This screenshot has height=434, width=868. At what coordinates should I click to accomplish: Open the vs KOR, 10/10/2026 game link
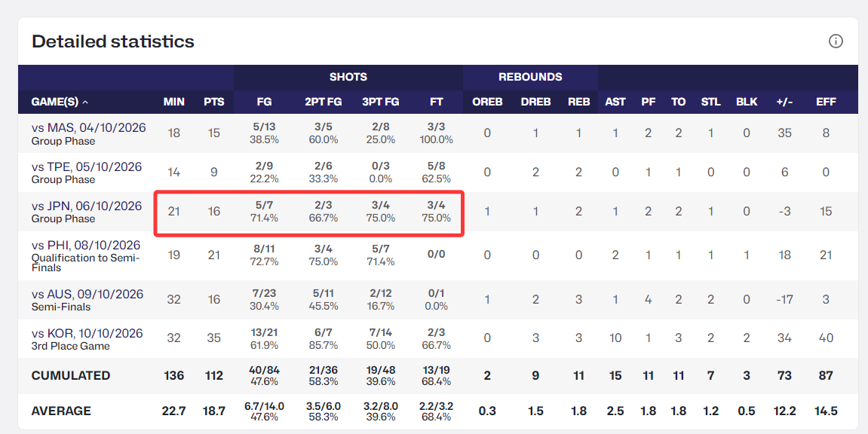87,333
